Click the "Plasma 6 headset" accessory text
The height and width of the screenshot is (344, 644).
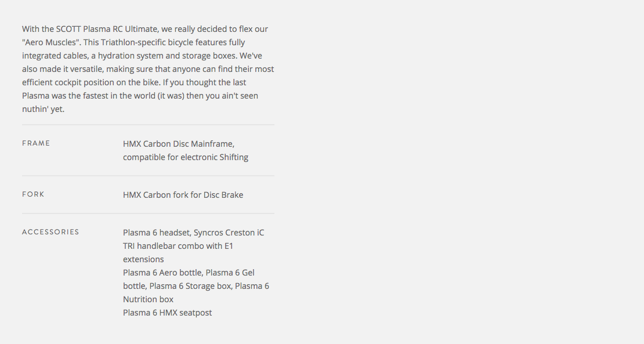tap(156, 233)
